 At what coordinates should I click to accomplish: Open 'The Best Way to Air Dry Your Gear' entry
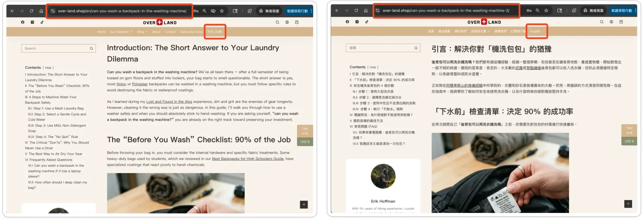coord(54,154)
